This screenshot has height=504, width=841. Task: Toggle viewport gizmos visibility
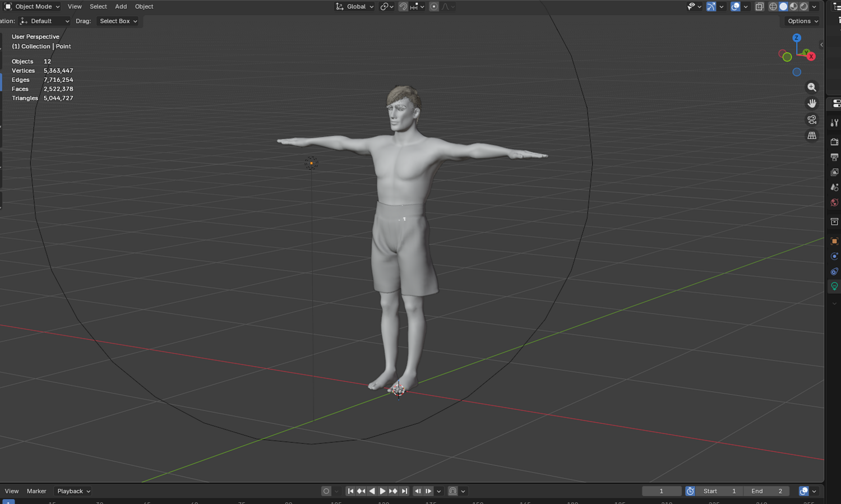click(711, 7)
